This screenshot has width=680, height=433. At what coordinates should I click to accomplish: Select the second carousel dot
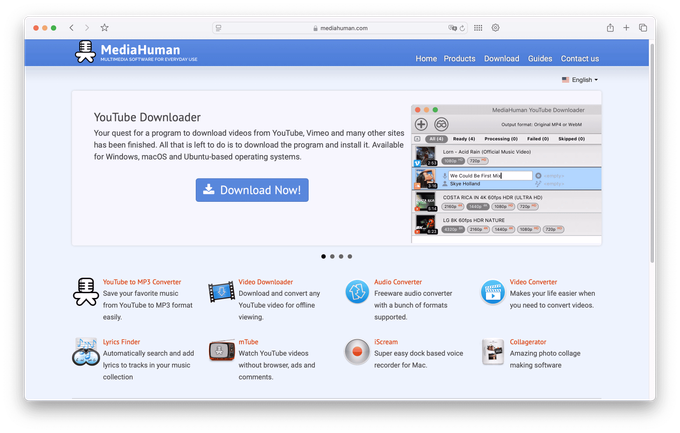coord(332,256)
